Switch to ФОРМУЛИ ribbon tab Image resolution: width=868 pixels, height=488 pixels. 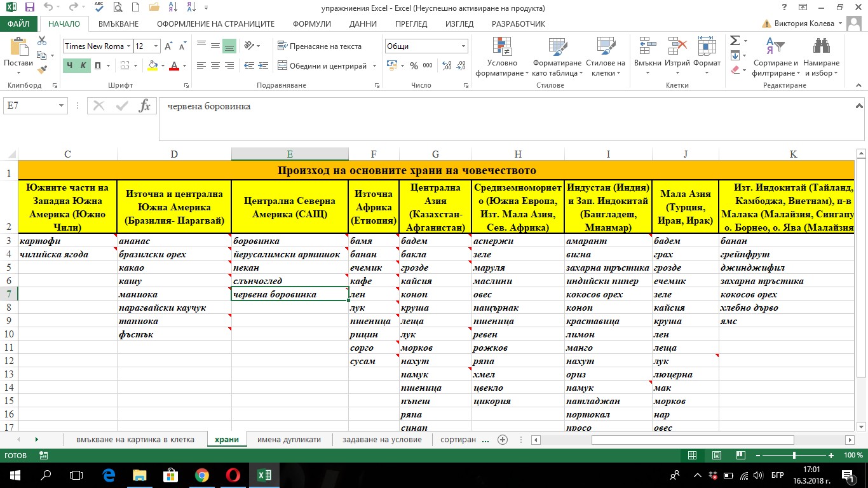[312, 24]
